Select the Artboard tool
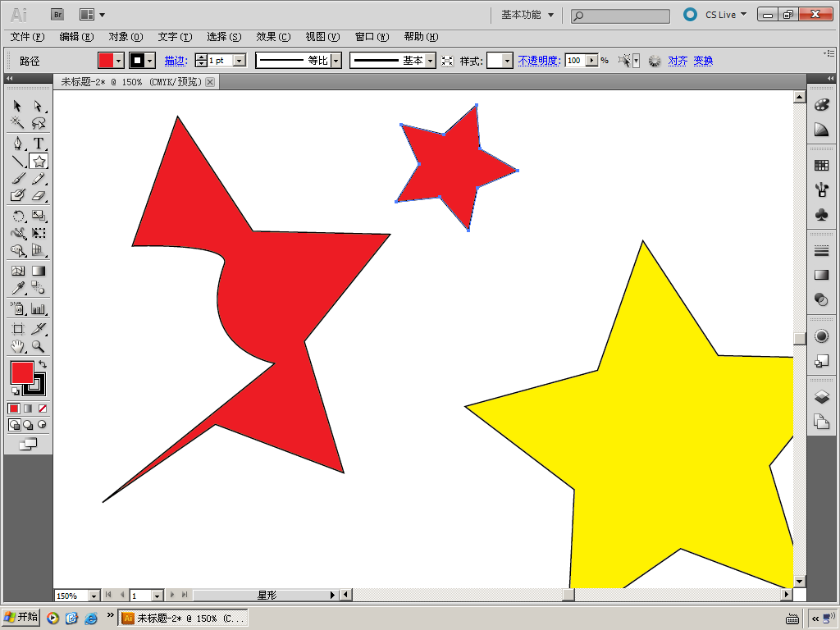 (x=18, y=328)
